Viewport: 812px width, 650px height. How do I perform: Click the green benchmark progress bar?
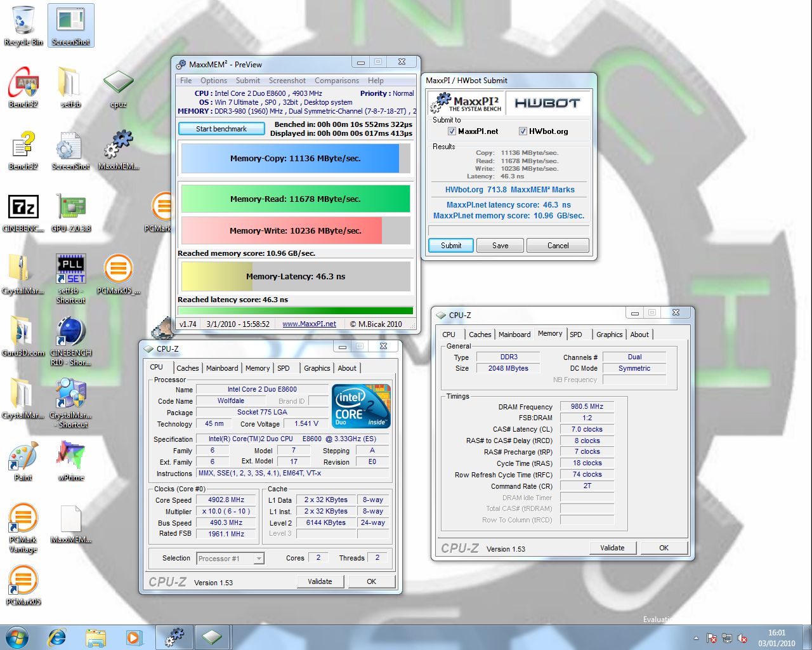click(x=296, y=311)
